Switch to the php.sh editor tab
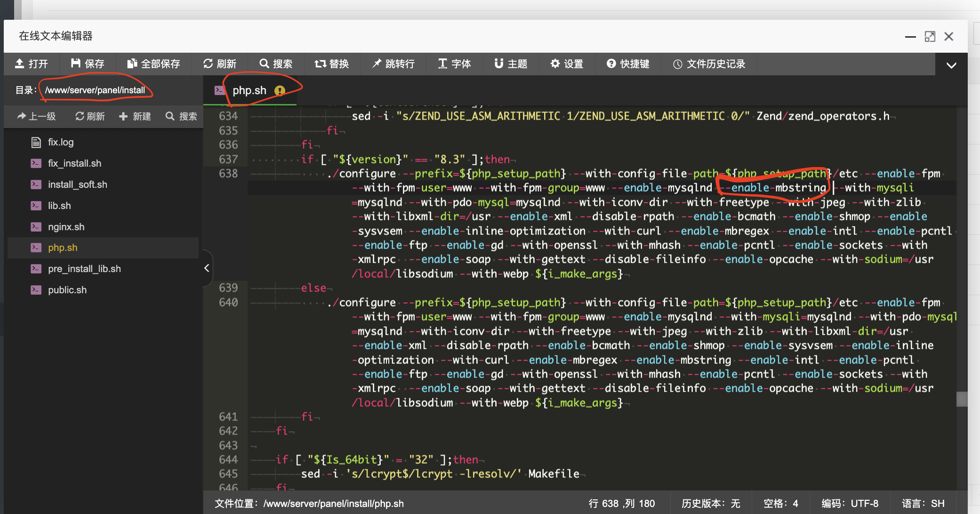The height and width of the screenshot is (514, 980). click(x=249, y=90)
